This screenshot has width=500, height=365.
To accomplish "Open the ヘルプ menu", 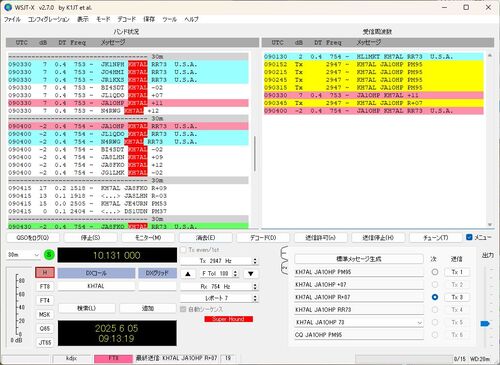I will point(191,19).
